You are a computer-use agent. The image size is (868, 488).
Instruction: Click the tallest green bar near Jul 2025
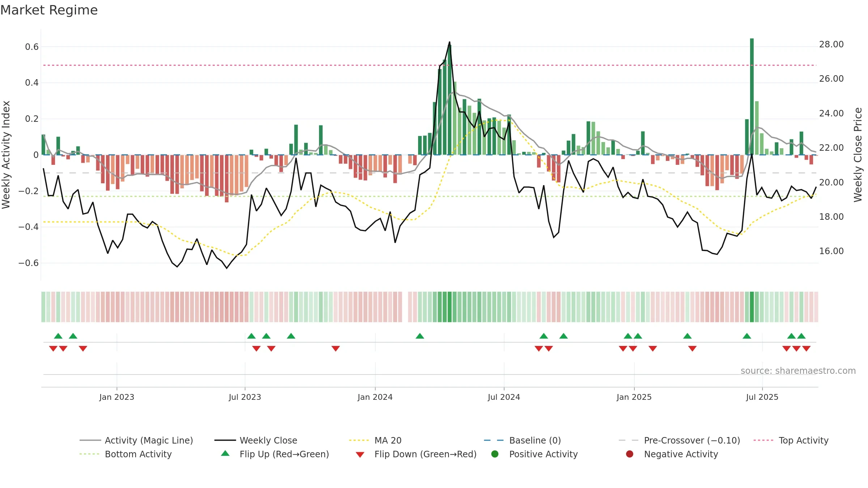coord(752,97)
